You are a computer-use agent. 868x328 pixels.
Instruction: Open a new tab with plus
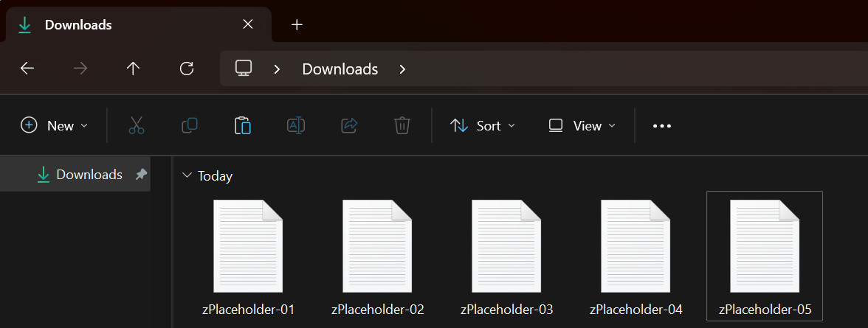tap(297, 25)
